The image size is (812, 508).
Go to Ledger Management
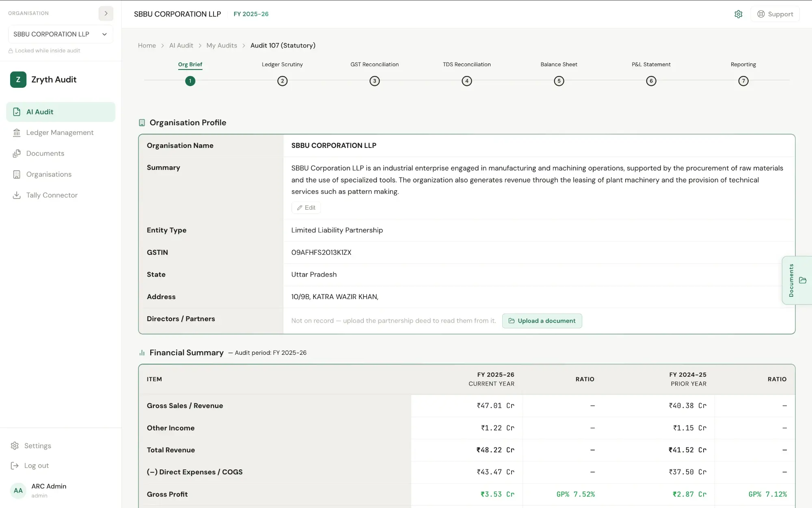click(60, 132)
